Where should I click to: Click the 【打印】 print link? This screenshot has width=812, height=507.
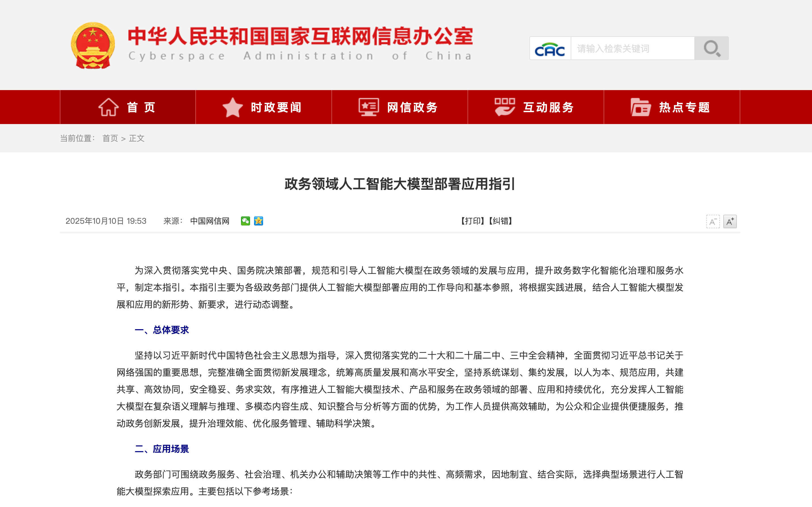[x=472, y=221]
